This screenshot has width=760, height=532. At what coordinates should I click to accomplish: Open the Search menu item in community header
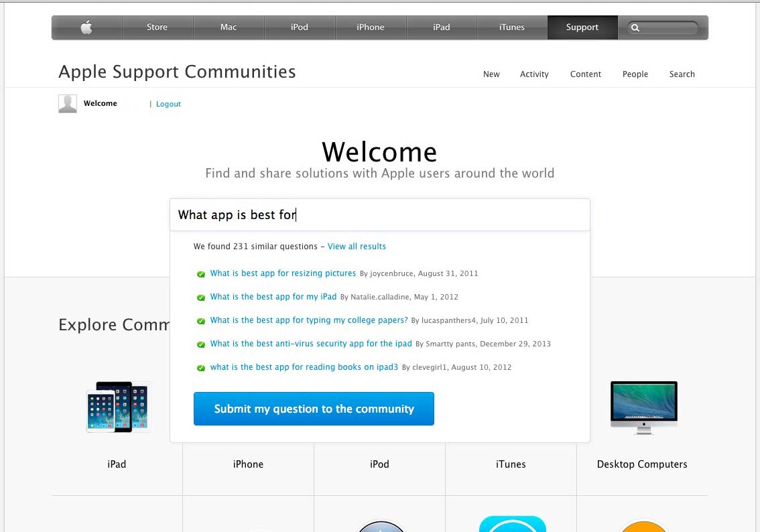tap(682, 74)
